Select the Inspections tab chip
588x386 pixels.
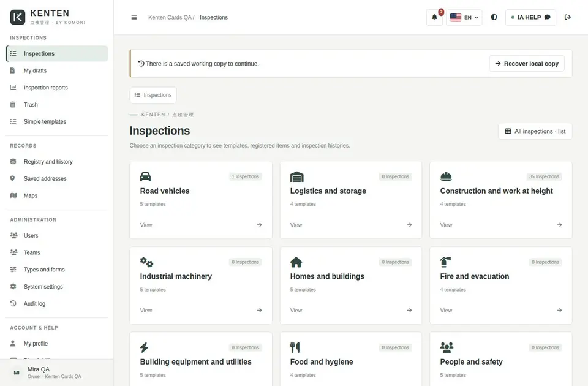tap(153, 95)
